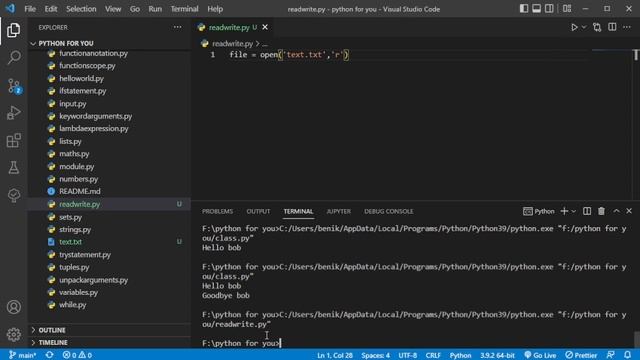This screenshot has width=640, height=360.
Task: Close the readwrite.py editor tab
Action: click(x=265, y=27)
